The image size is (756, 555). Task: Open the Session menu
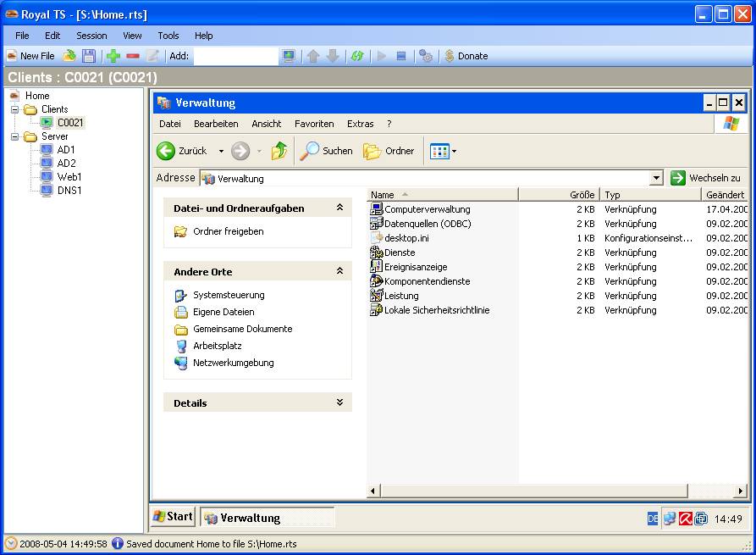[91, 36]
